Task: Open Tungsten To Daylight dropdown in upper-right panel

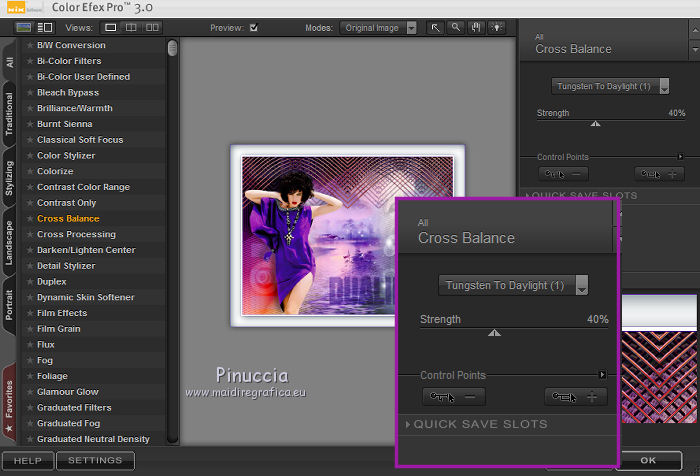Action: pos(610,86)
